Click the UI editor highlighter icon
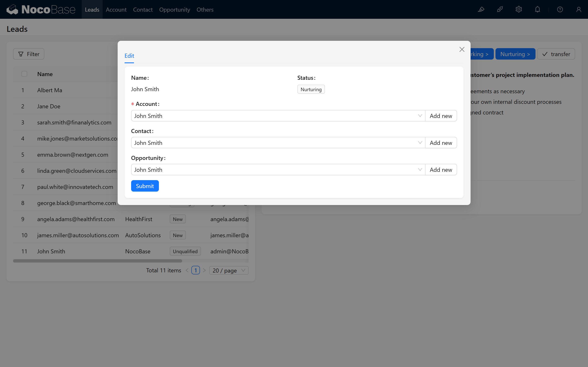This screenshot has width=588, height=367. pos(481,9)
